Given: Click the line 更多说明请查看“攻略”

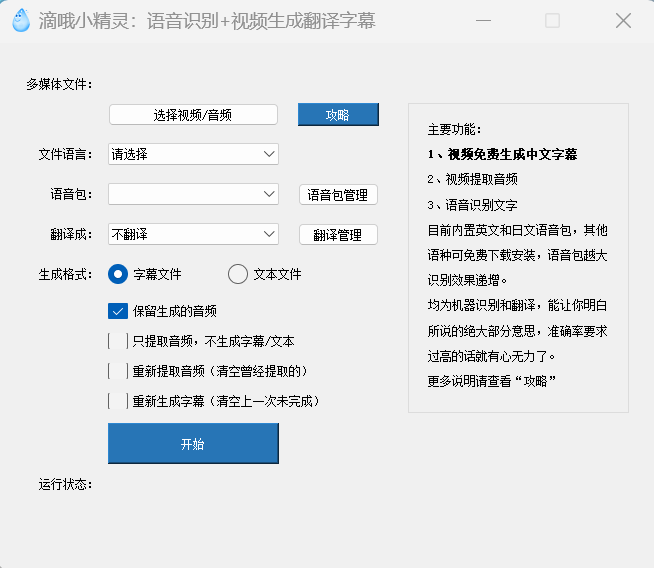Looking at the screenshot, I should pos(492,381).
